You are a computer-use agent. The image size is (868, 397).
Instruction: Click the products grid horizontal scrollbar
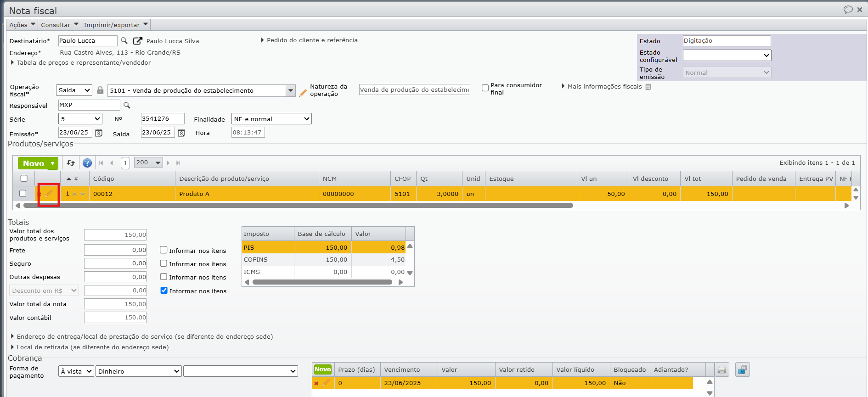point(299,206)
